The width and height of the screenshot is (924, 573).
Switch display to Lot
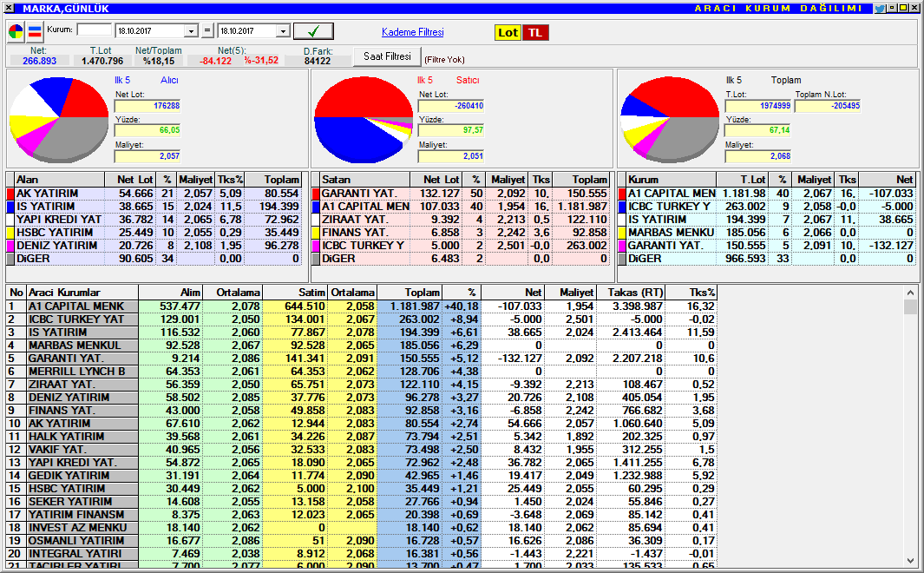508,32
